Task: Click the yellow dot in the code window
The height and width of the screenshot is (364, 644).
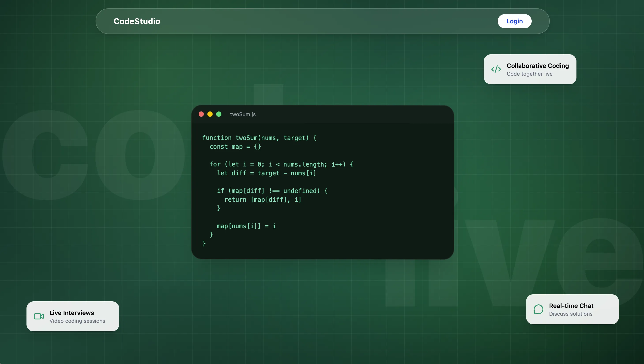Action: pyautogui.click(x=210, y=114)
